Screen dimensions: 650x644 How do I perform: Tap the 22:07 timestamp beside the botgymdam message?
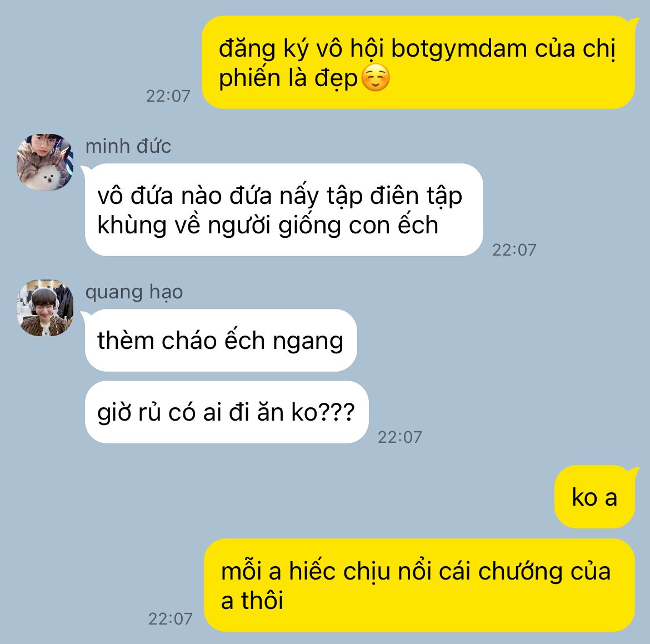point(168,96)
